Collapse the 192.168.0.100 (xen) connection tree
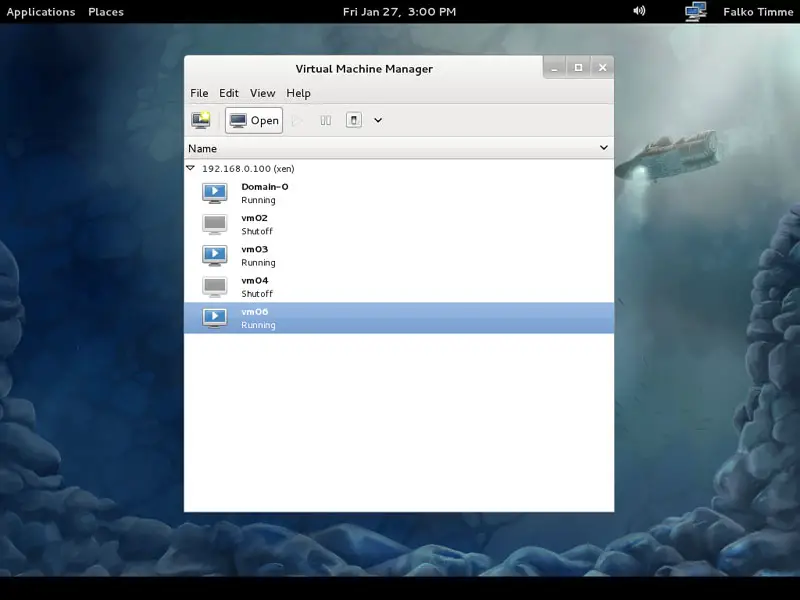This screenshot has height=600, width=800. point(191,168)
